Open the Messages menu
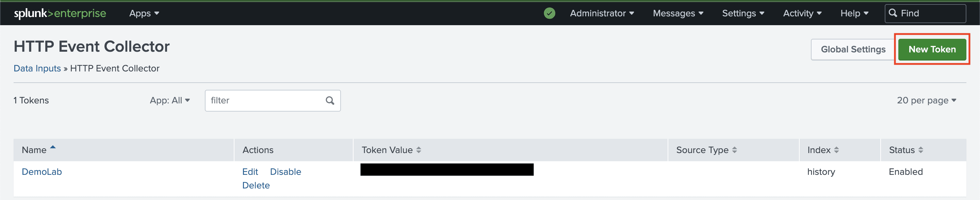The height and width of the screenshot is (200, 980). coord(678,13)
